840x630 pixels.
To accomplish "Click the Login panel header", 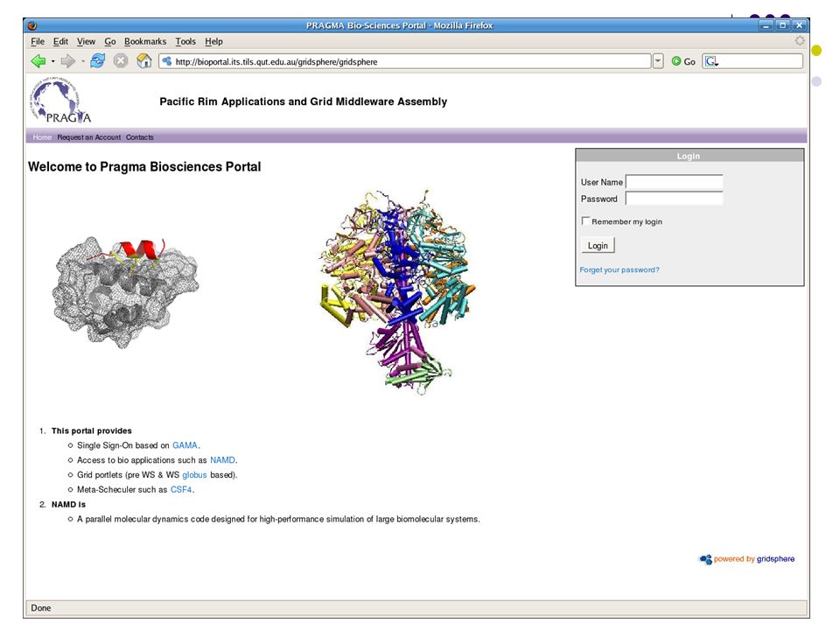I will click(x=689, y=156).
